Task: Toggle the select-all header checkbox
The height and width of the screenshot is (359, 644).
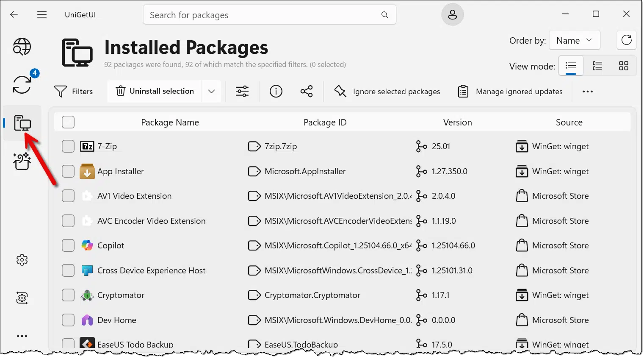Action: coord(68,122)
